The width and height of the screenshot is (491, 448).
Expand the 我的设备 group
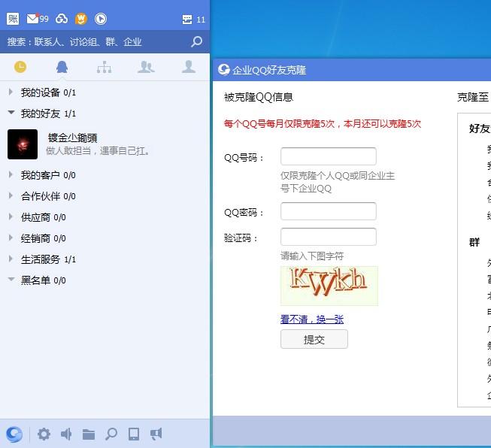click(x=40, y=92)
